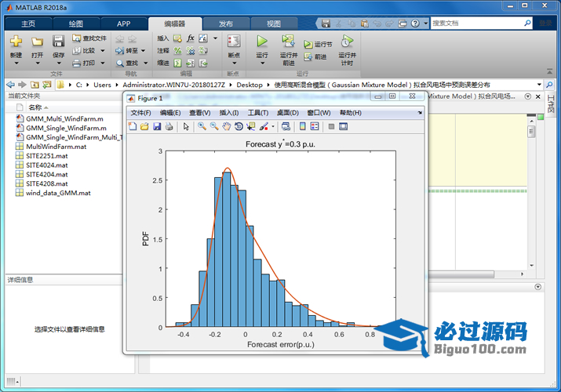Expand the New (新建) dropdown

coord(16,64)
